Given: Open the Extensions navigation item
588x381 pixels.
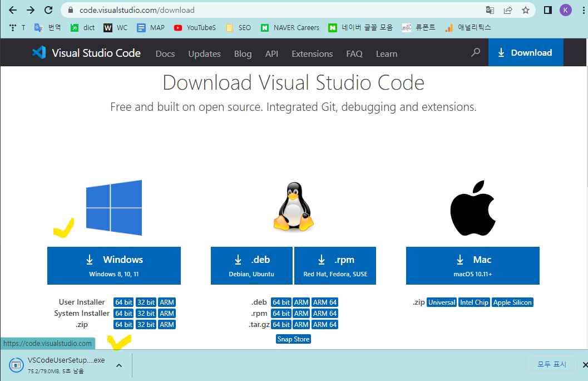Looking at the screenshot, I should (x=313, y=53).
